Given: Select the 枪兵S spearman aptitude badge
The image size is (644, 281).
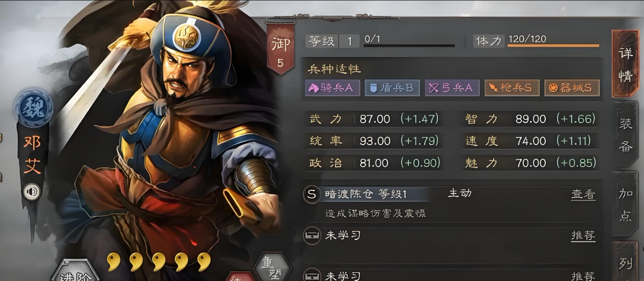Looking at the screenshot, I should coord(512,88).
